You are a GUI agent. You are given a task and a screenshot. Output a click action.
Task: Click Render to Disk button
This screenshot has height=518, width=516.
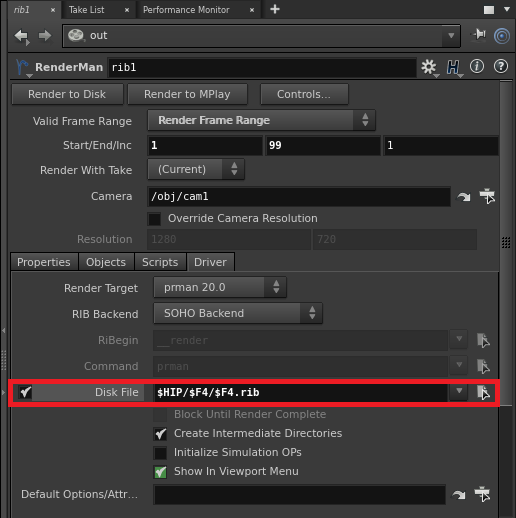[x=67, y=94]
